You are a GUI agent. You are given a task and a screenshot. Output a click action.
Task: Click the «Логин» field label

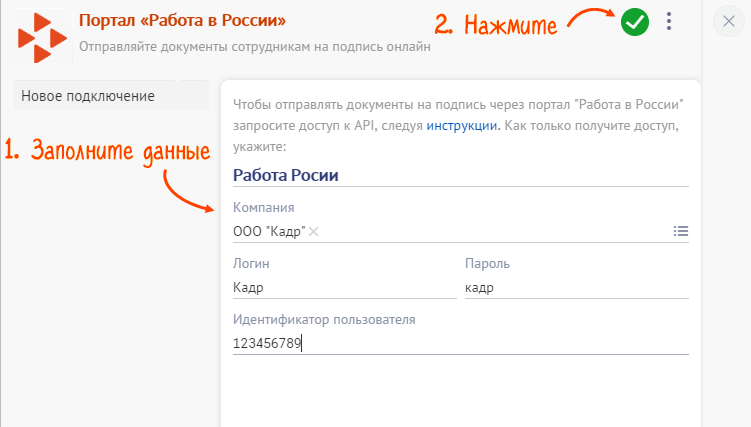point(251,264)
